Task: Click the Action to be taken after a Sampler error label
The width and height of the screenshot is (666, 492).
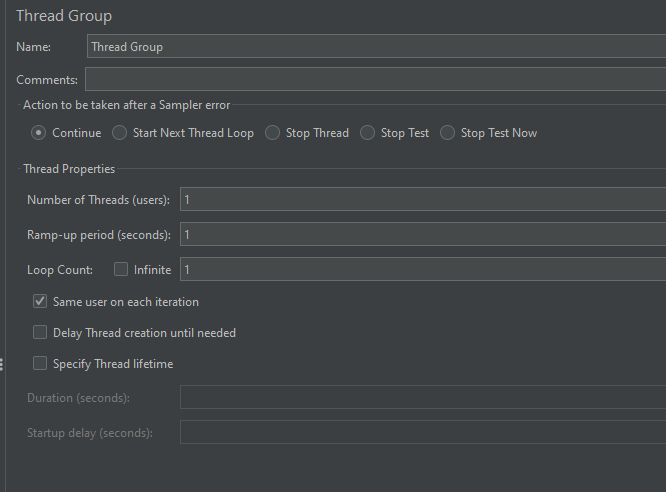Action: point(127,105)
